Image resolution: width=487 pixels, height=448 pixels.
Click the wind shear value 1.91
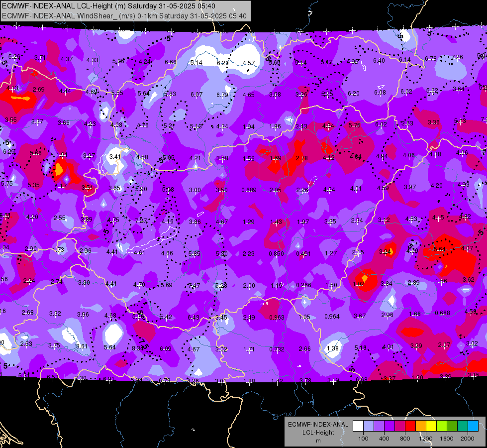tap(62, 155)
